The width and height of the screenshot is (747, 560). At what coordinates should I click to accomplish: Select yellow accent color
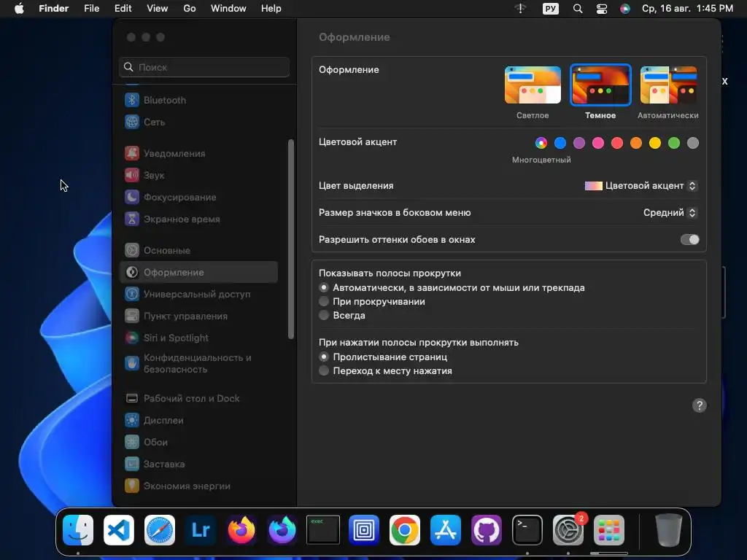655,143
